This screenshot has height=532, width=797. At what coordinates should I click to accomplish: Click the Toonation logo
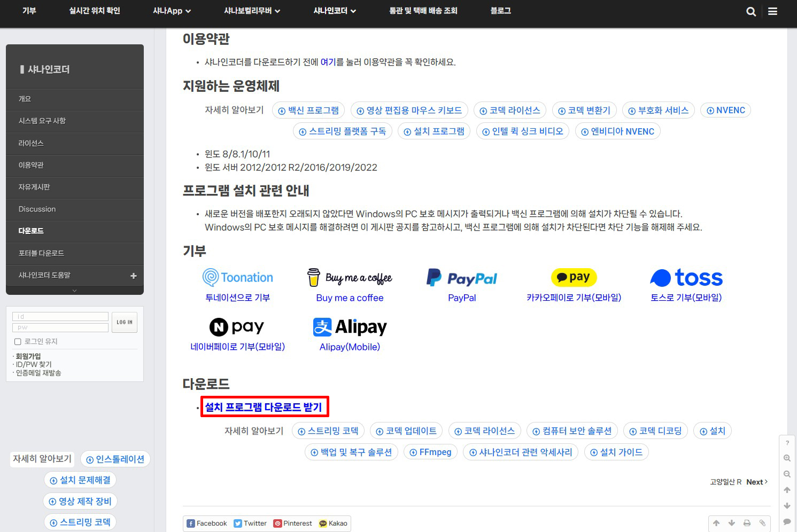[238, 277]
